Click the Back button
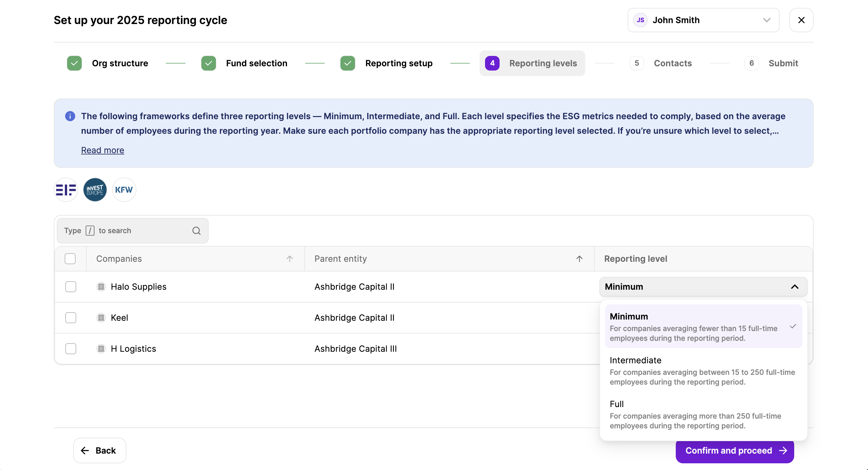 tap(100, 451)
